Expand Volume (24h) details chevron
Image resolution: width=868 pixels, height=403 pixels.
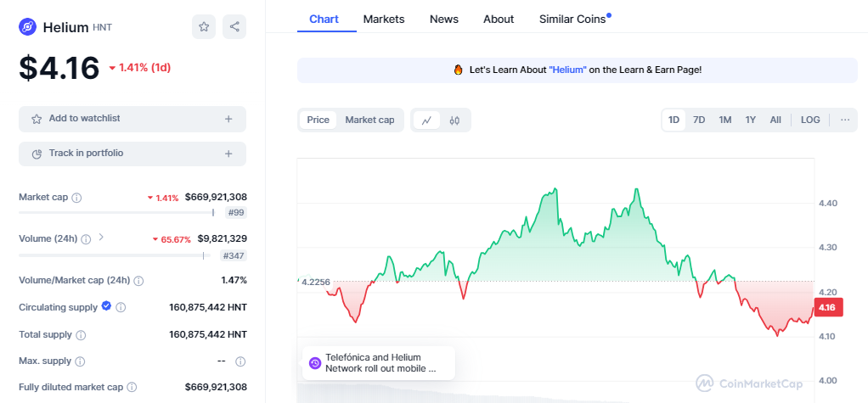[101, 238]
